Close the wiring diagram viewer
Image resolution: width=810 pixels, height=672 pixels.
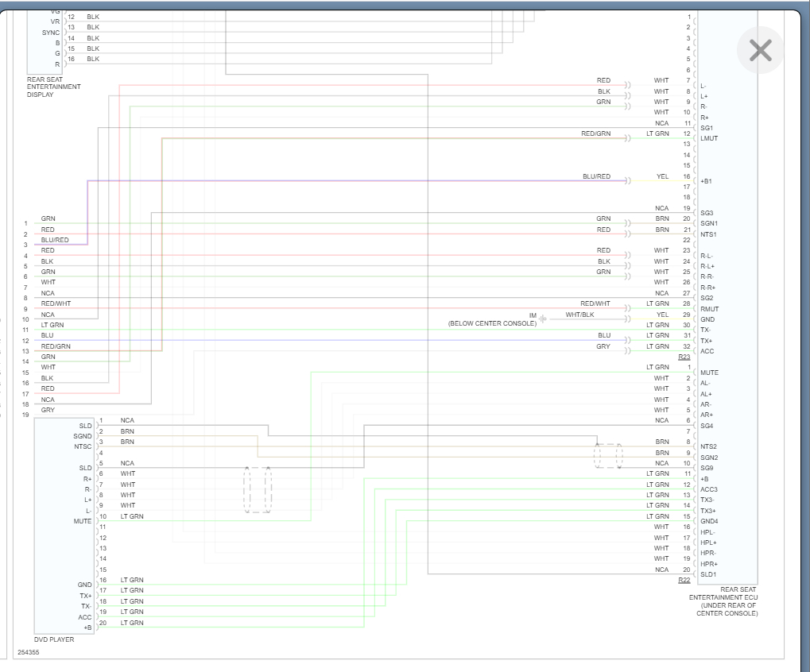[760, 50]
